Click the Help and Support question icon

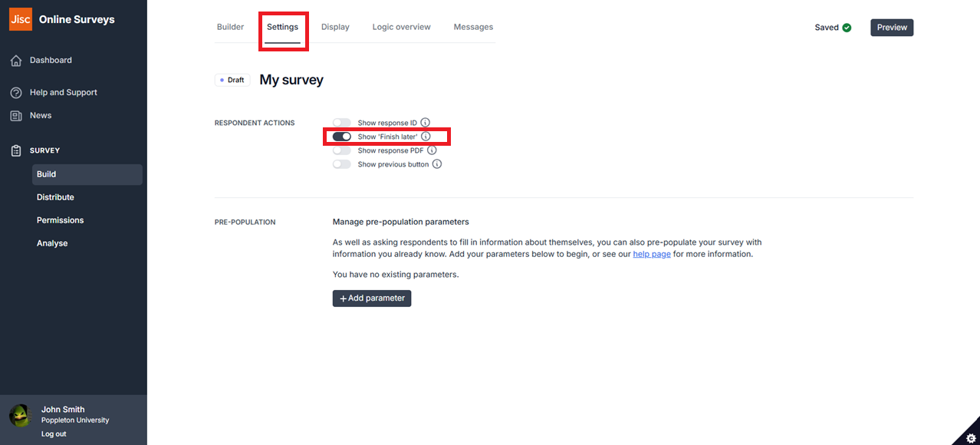(16, 93)
